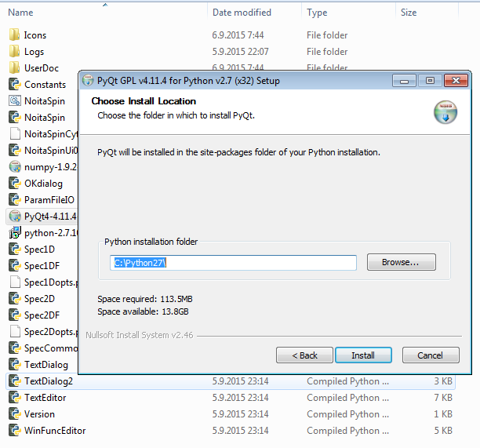This screenshot has width=480, height=448.
Task: Sort files by Date modified column
Action: coord(242,13)
